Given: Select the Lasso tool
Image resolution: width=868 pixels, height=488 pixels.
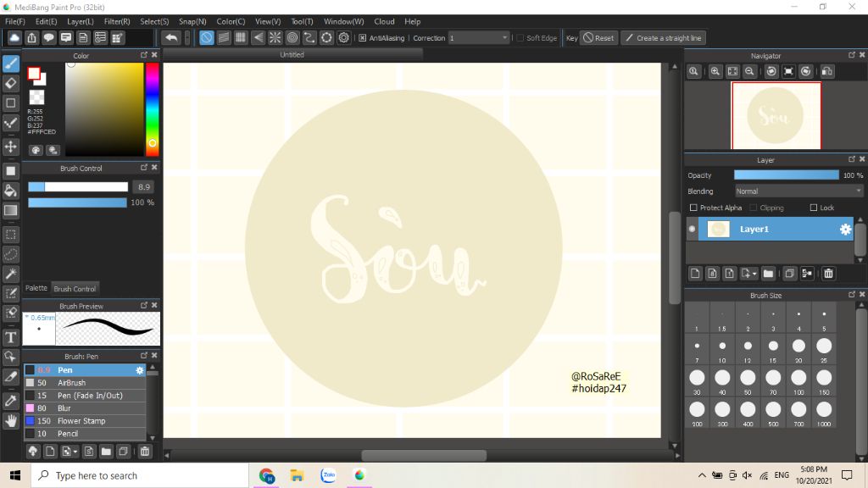Looking at the screenshot, I should tap(10, 254).
